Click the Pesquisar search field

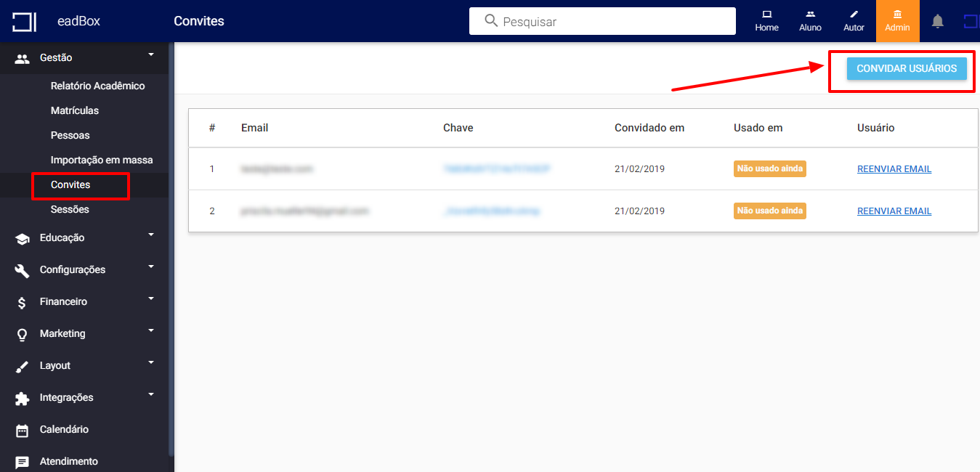click(602, 21)
